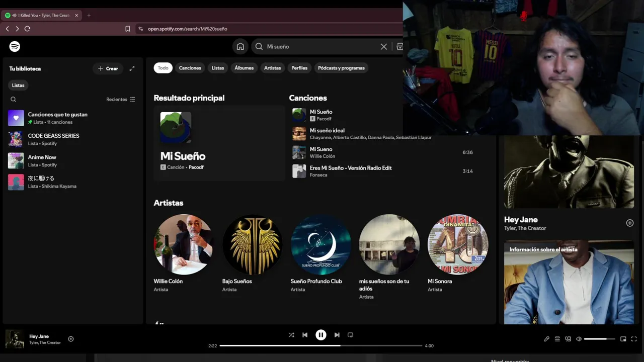Image resolution: width=644 pixels, height=362 pixels.
Task: Open connect to a device icon
Action: tap(568, 339)
